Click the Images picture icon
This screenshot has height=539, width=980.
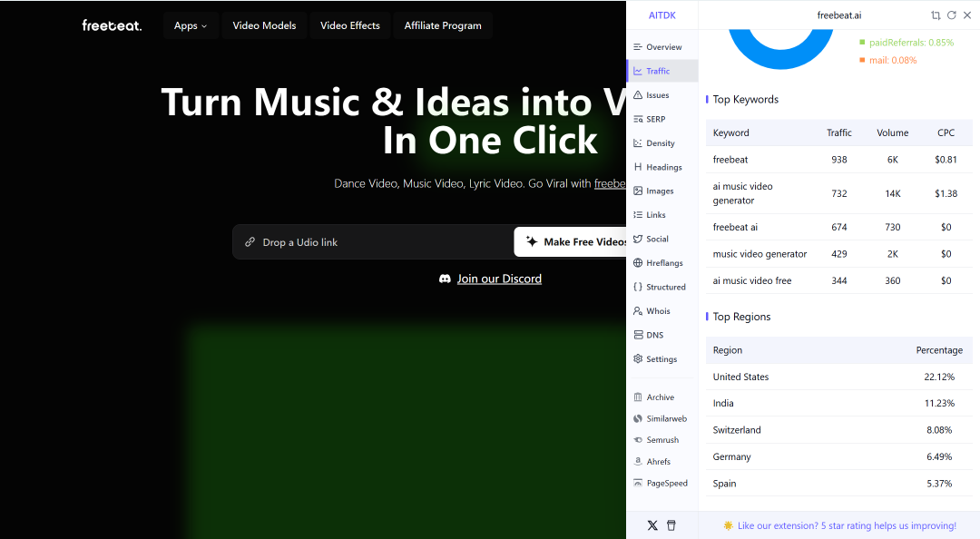click(x=638, y=191)
